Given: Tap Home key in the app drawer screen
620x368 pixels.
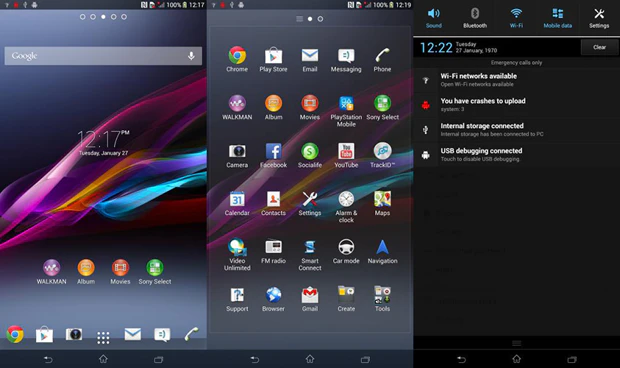Looking at the screenshot, I should coord(310,359).
